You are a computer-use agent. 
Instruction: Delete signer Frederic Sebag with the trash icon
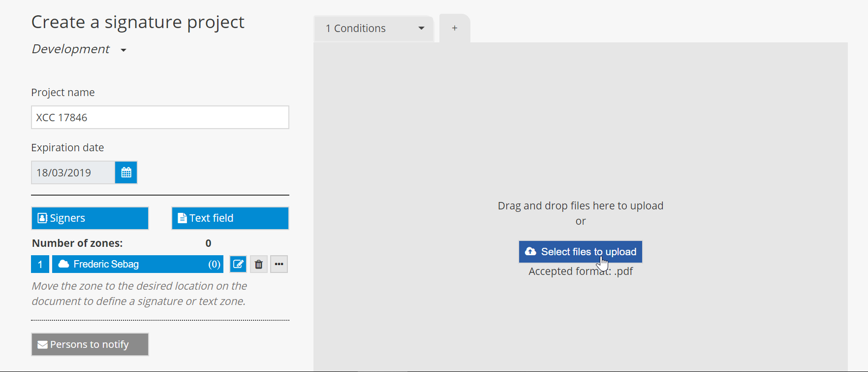[259, 264]
